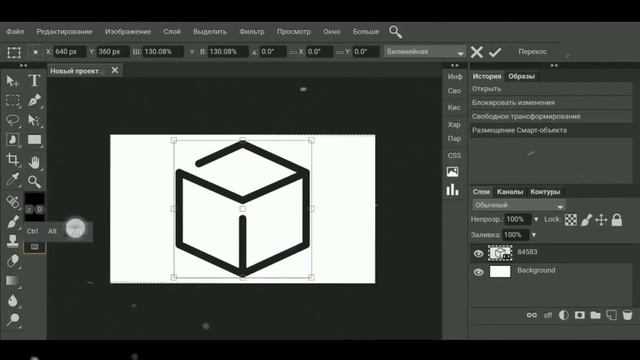Select Свободное трансформирование history step
640x360 pixels.
[x=551, y=116]
